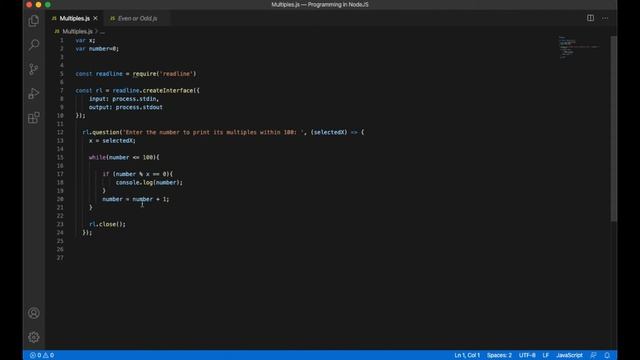This screenshot has height=360, width=640.
Task: Change file encoding via UTF-8
Action: tap(527, 355)
